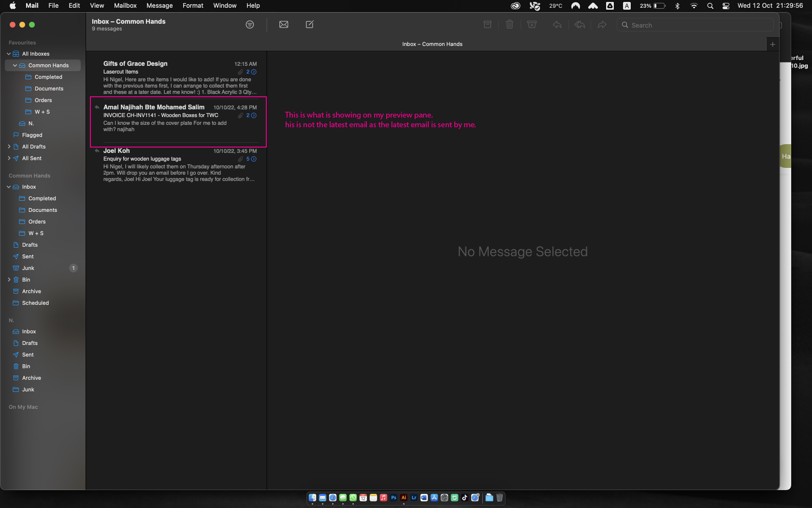Move message to Junk using toolbar icon
This screenshot has height=508, width=812.
tap(532, 24)
